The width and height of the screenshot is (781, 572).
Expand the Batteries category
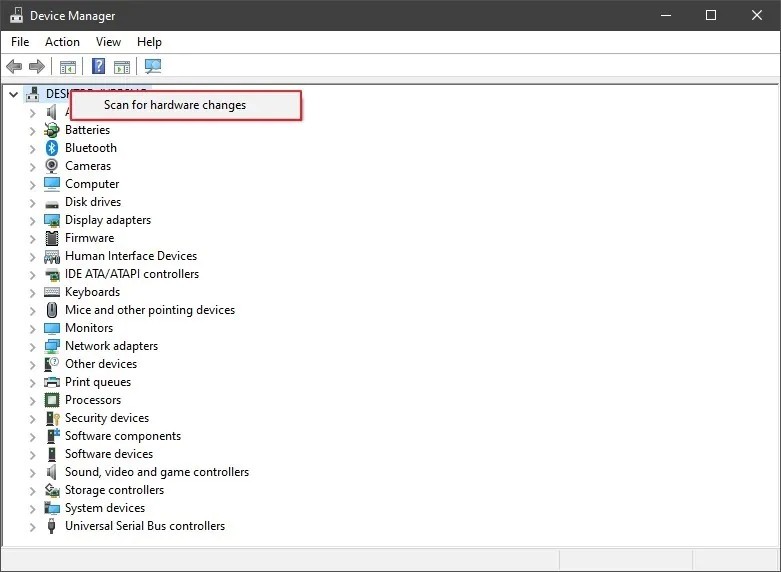pos(32,132)
